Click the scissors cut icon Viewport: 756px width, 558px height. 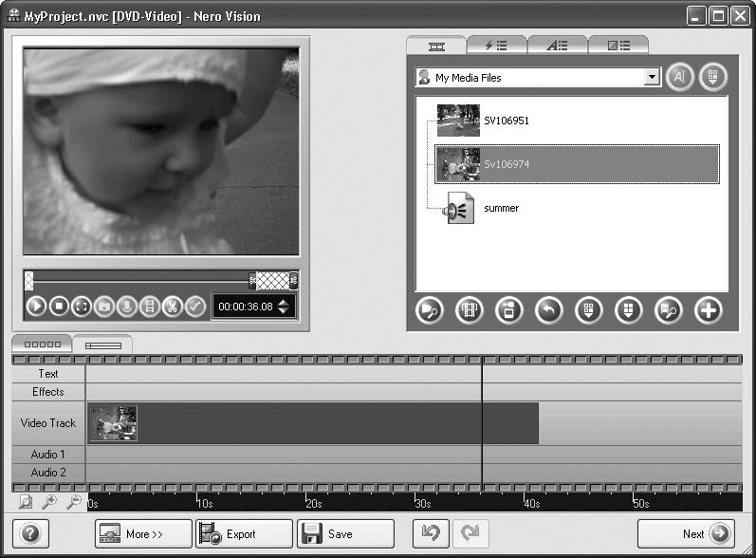pyautogui.click(x=173, y=307)
